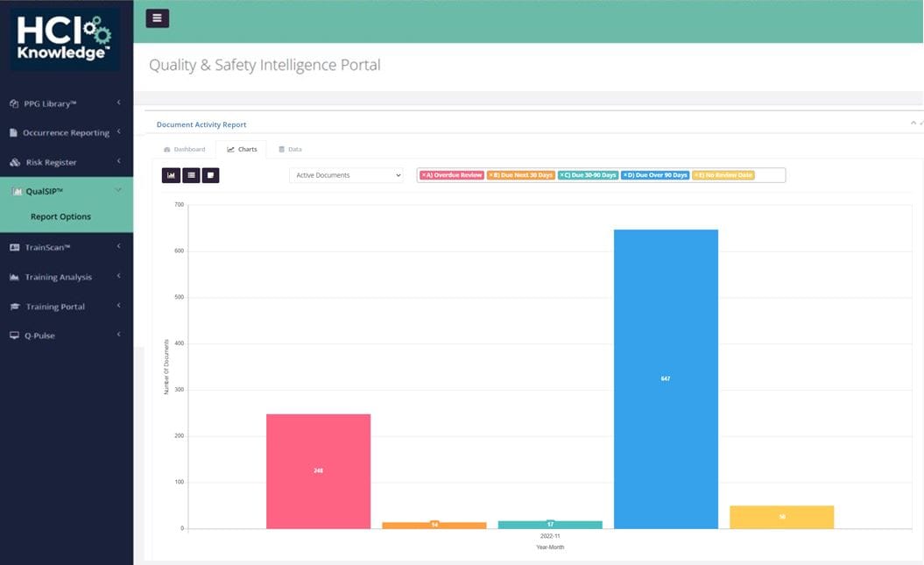Remove the C) Due 30-90 Days tag
Viewport: 924px width, 565px height.
[x=562, y=175]
